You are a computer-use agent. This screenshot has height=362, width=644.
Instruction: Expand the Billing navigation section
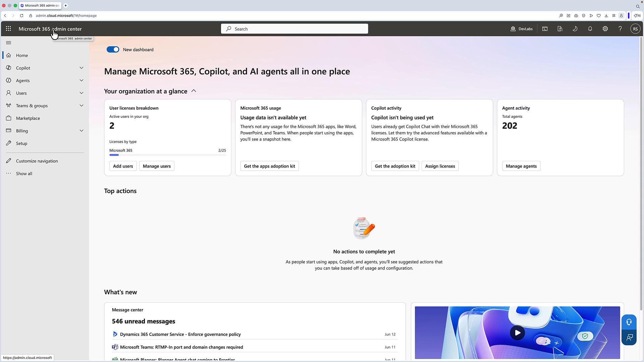click(x=82, y=131)
